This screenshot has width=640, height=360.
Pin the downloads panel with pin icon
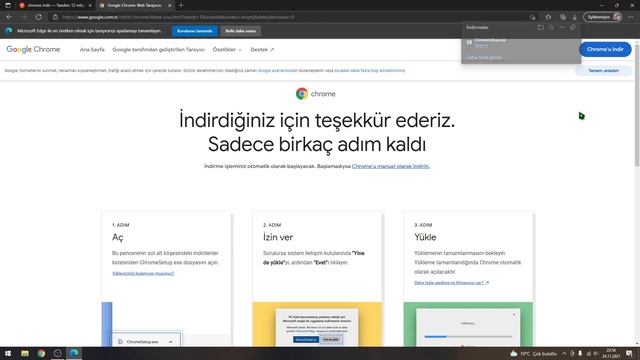573,27
